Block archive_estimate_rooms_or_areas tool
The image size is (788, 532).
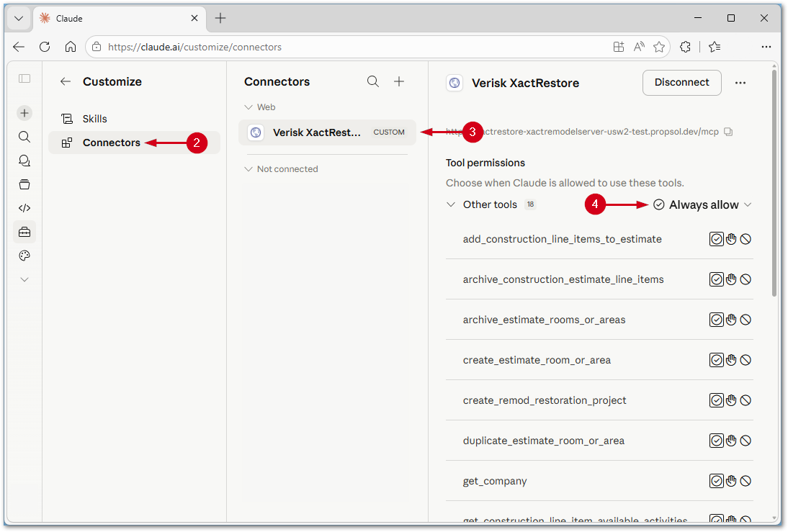click(746, 320)
